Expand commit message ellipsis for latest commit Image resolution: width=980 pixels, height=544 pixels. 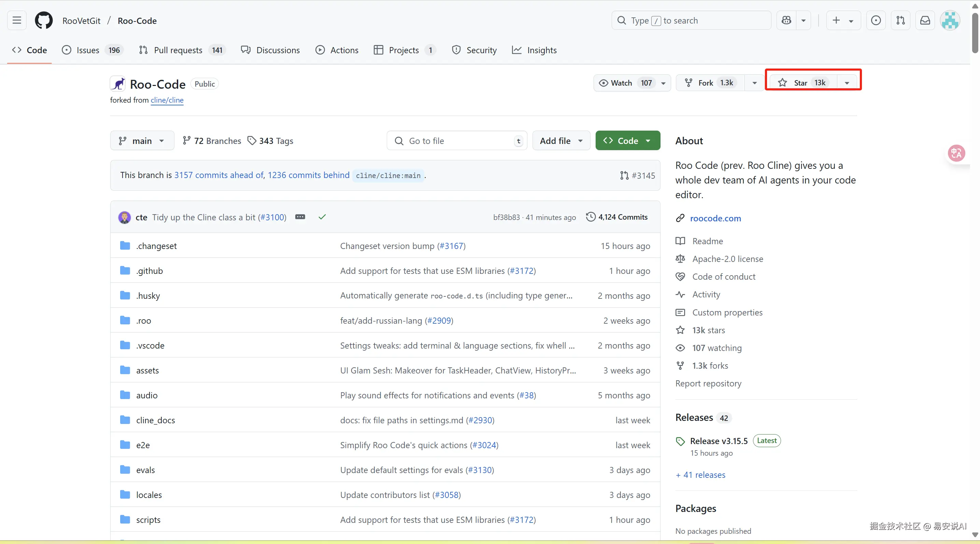(x=300, y=217)
